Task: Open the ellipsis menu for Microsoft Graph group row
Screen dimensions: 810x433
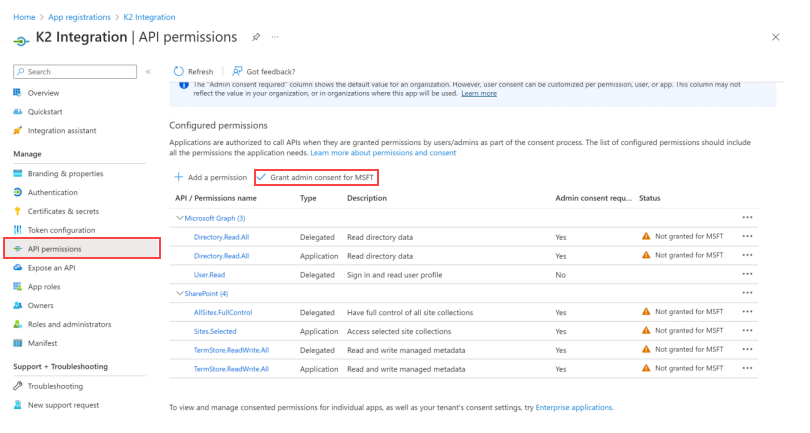Action: pyautogui.click(x=747, y=218)
